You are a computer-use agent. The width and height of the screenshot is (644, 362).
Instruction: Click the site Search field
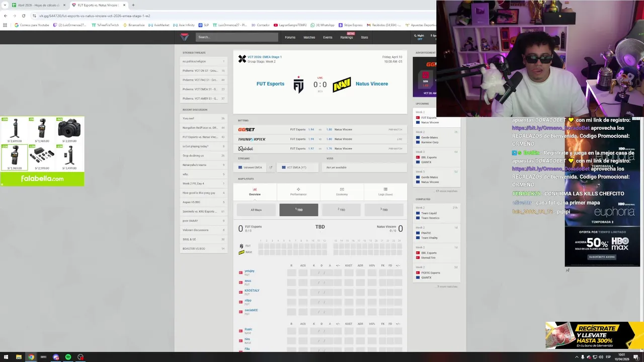[x=236, y=37]
